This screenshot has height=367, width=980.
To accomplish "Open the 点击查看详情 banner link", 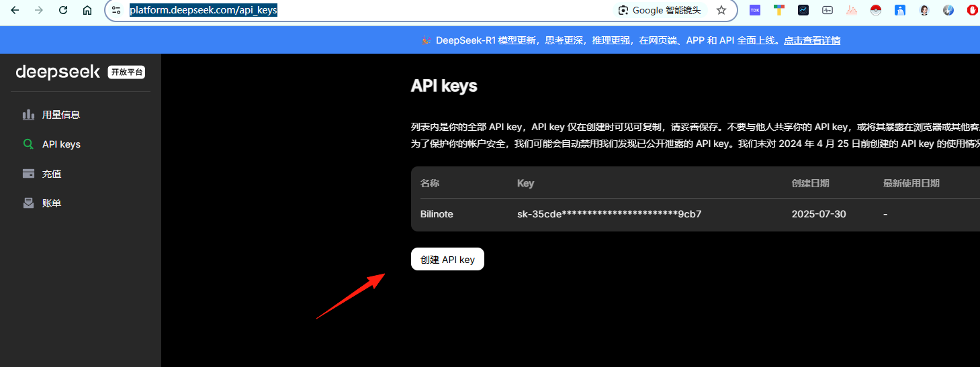I will (812, 40).
